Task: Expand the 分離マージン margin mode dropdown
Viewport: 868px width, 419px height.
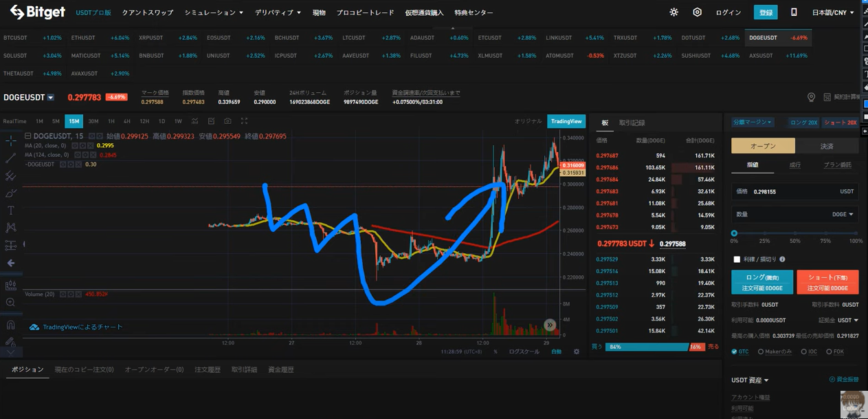Action: click(x=753, y=122)
